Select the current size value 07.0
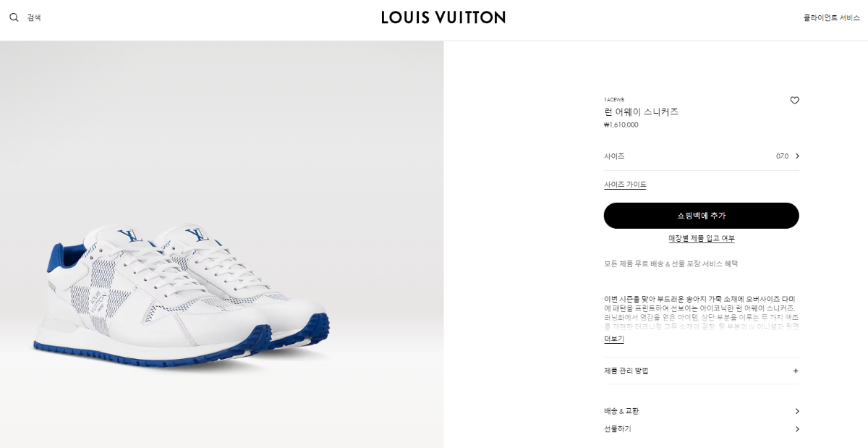This screenshot has width=868, height=448. [x=782, y=156]
